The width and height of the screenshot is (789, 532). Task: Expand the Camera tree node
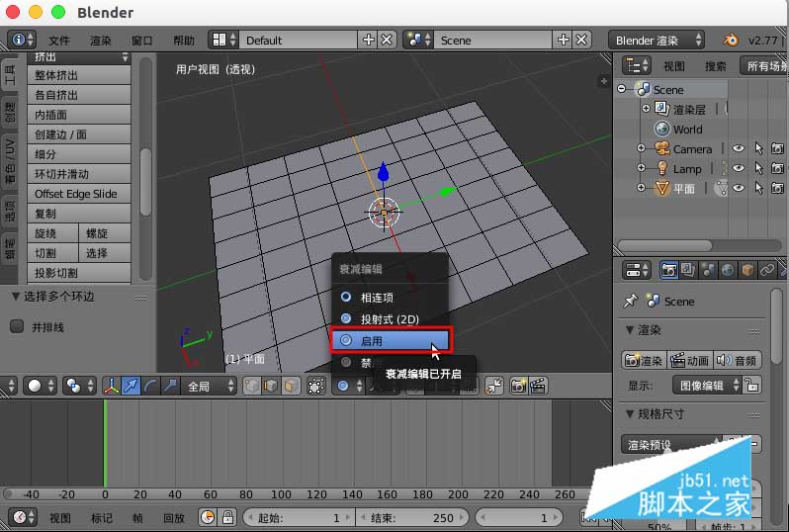click(641, 148)
